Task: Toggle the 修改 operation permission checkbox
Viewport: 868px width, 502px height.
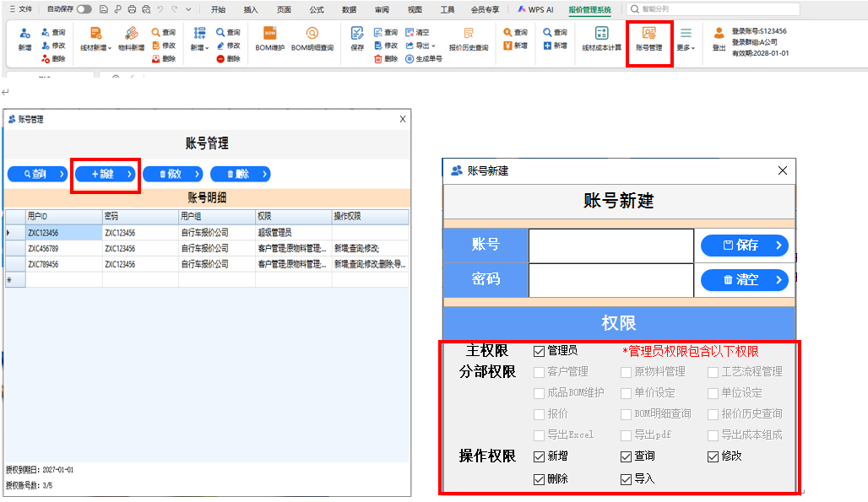Action: tap(713, 456)
